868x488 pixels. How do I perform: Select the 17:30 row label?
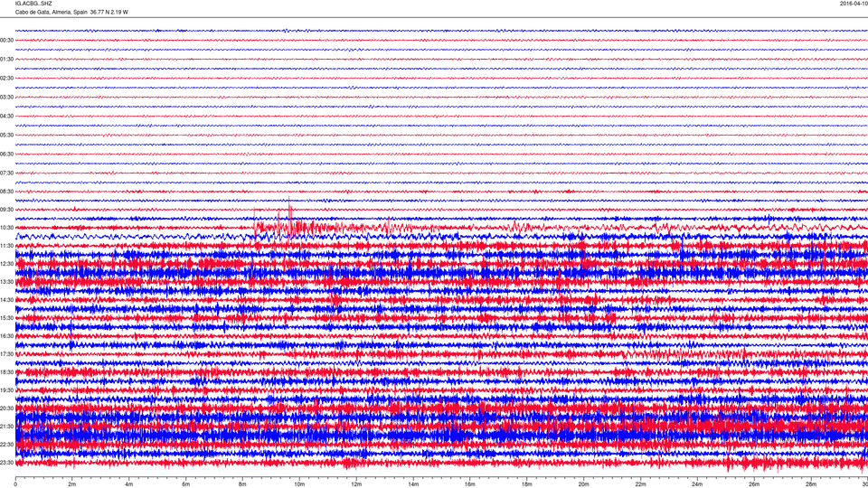click(6, 354)
